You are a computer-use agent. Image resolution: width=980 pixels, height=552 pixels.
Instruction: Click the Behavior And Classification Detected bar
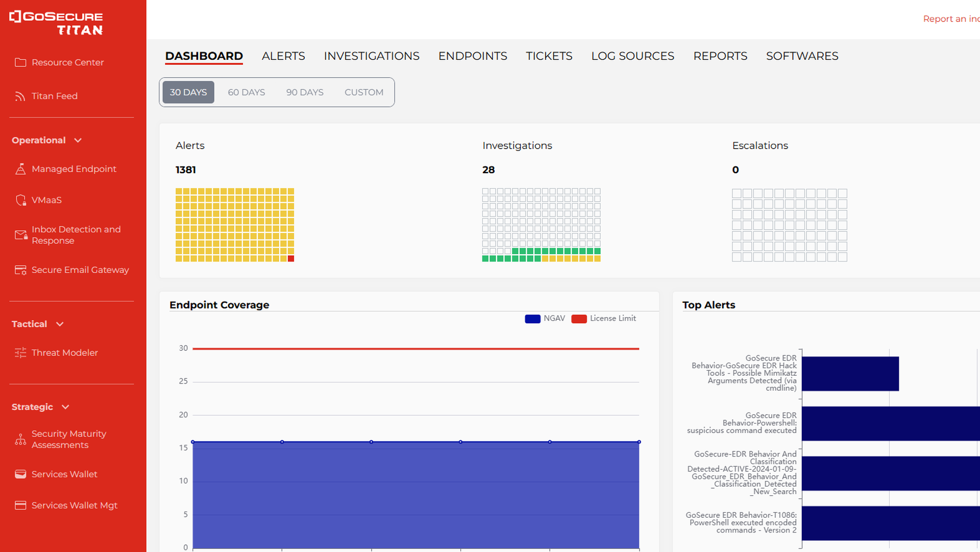pyautogui.click(x=891, y=473)
